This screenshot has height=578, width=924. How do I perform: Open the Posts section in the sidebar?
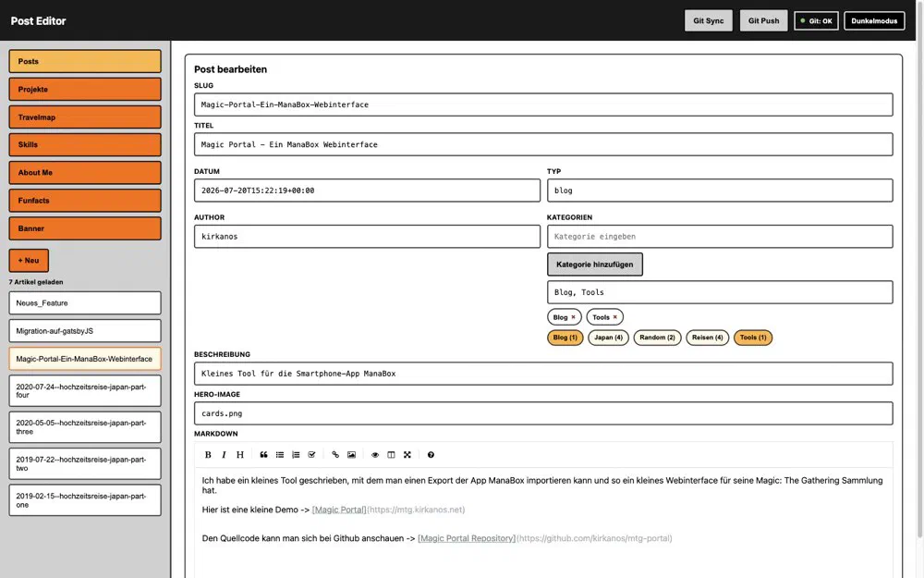(85, 61)
